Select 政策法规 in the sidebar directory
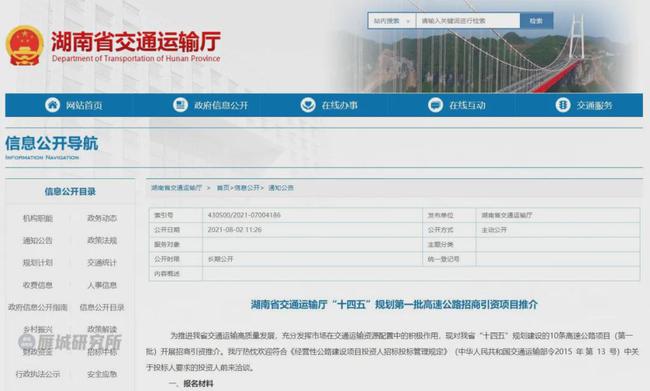 (102, 240)
